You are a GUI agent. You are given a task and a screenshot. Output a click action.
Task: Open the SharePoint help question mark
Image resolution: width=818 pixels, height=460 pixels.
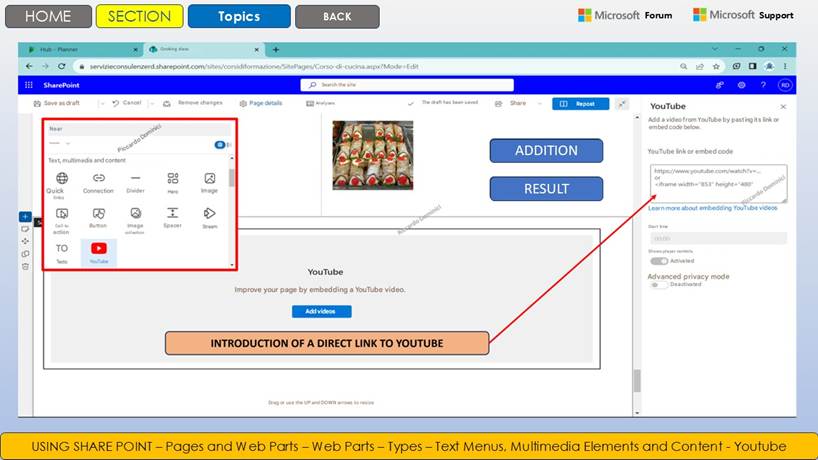coord(763,85)
